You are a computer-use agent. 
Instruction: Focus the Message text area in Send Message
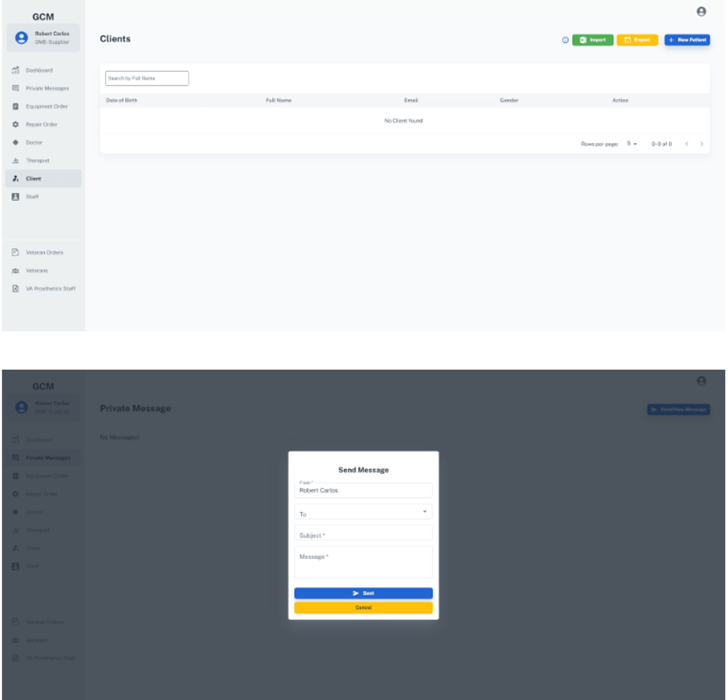(x=363, y=562)
